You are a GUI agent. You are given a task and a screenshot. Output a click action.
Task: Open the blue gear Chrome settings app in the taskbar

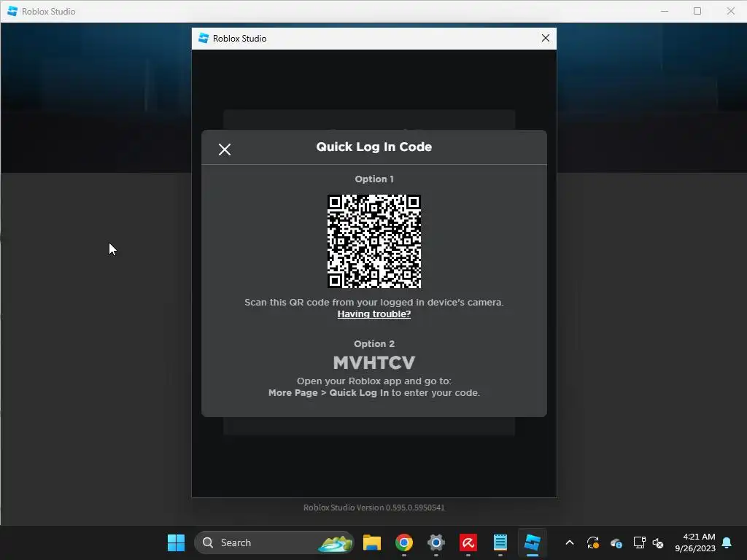pyautogui.click(x=436, y=542)
